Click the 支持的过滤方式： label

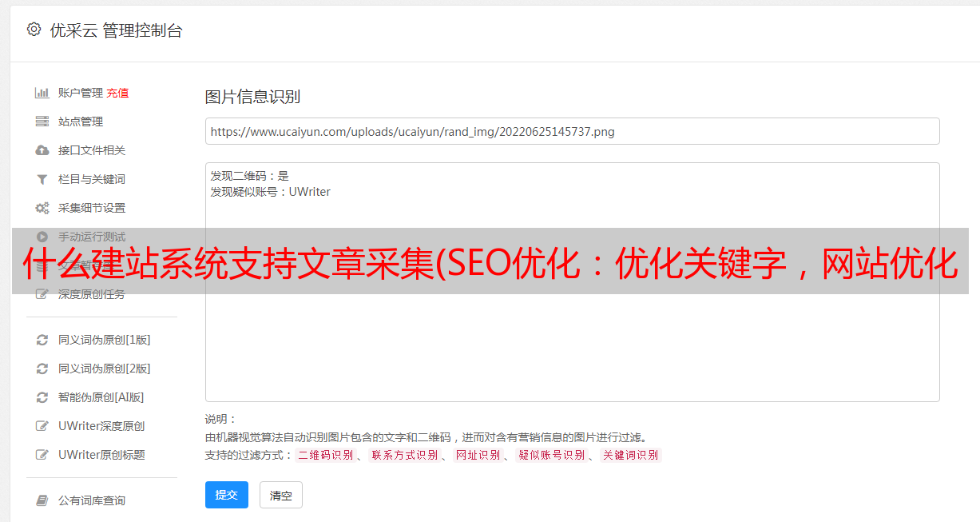click(x=249, y=455)
